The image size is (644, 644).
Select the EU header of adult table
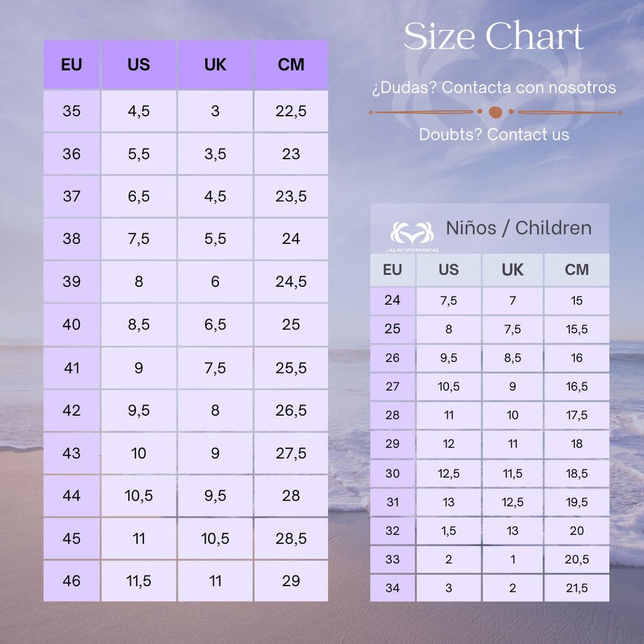coord(72,65)
